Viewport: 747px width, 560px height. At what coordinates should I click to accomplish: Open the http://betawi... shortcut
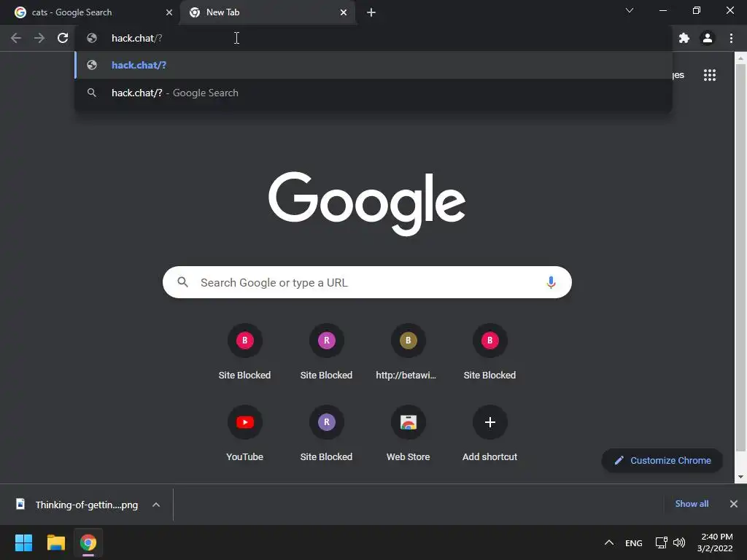(409, 351)
